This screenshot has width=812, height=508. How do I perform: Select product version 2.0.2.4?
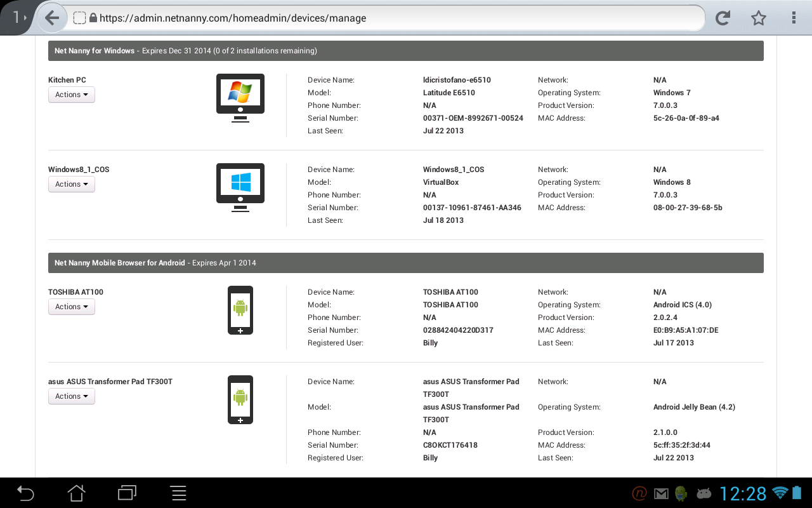tap(665, 317)
